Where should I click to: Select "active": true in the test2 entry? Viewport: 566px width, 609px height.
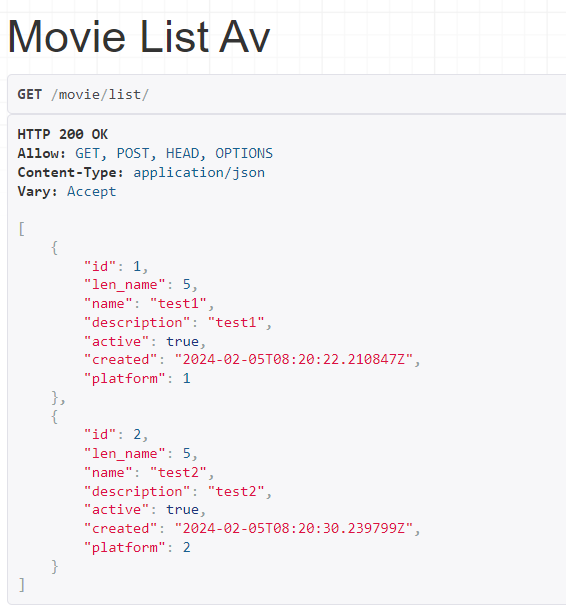click(145, 510)
